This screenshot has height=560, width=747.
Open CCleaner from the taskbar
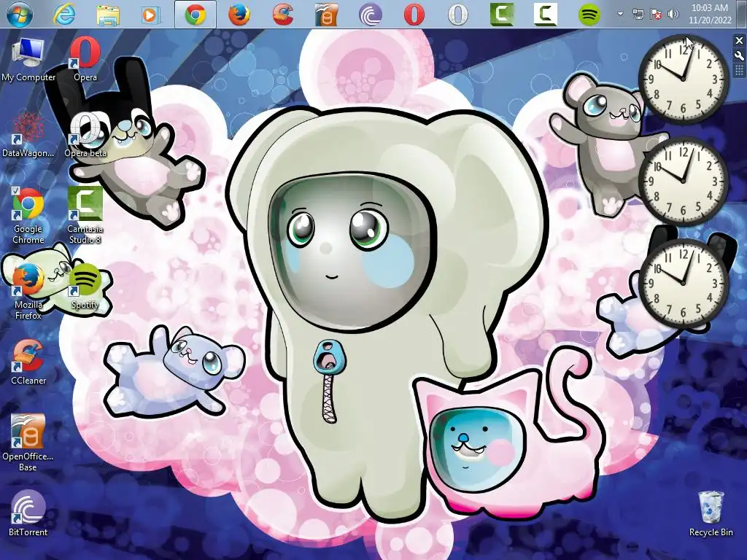pos(283,15)
